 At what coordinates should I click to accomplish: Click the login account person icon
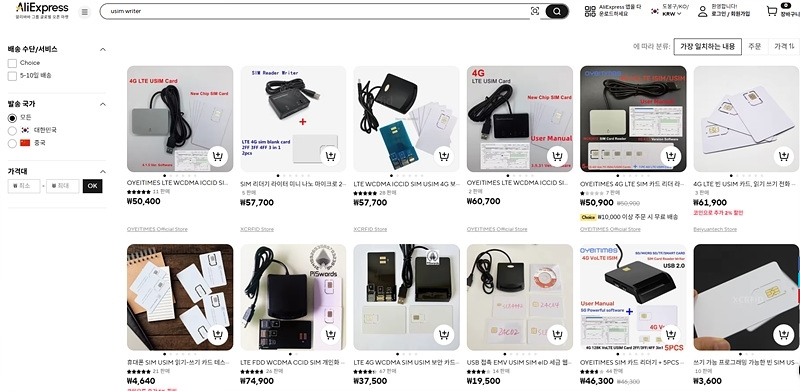[703, 11]
